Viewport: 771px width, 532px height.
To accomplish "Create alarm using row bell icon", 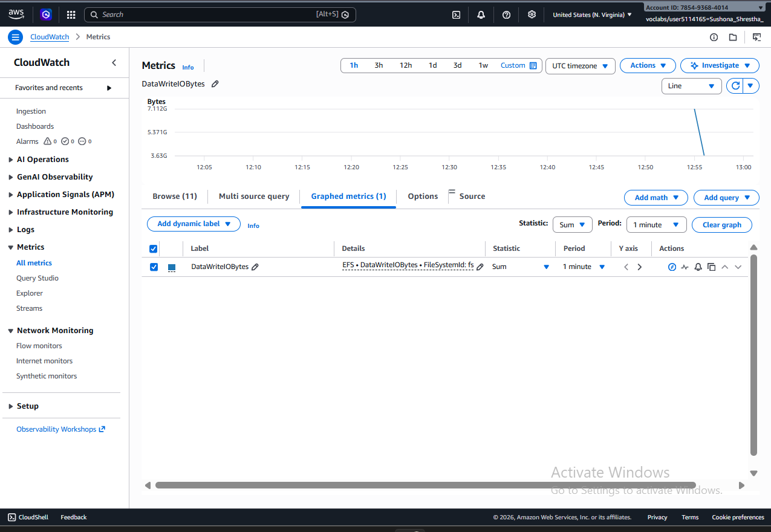I will point(698,267).
